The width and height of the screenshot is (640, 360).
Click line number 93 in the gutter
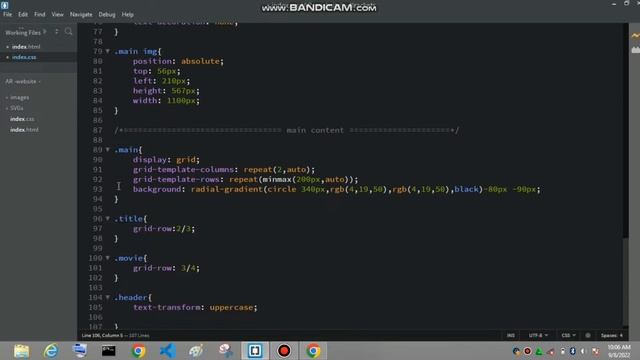(98, 189)
